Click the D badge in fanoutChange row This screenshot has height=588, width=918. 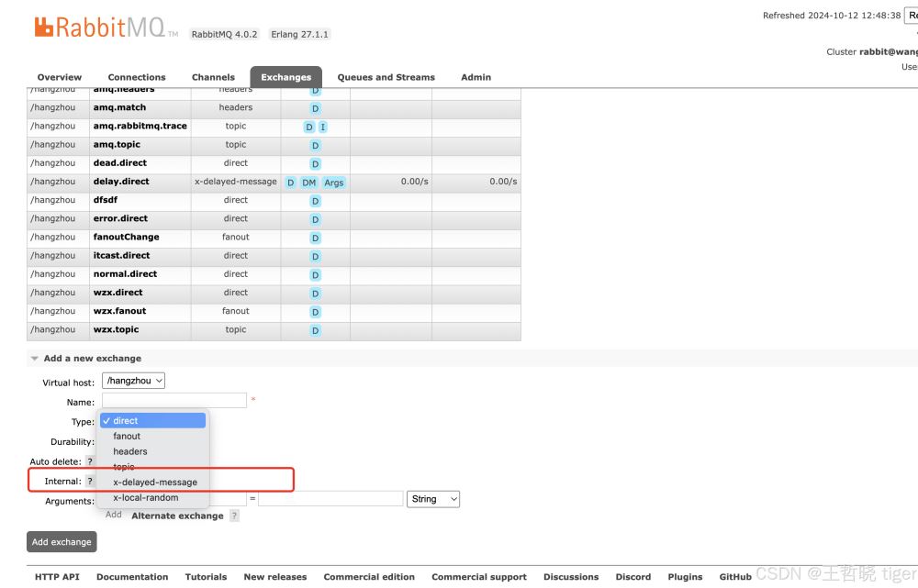click(315, 239)
